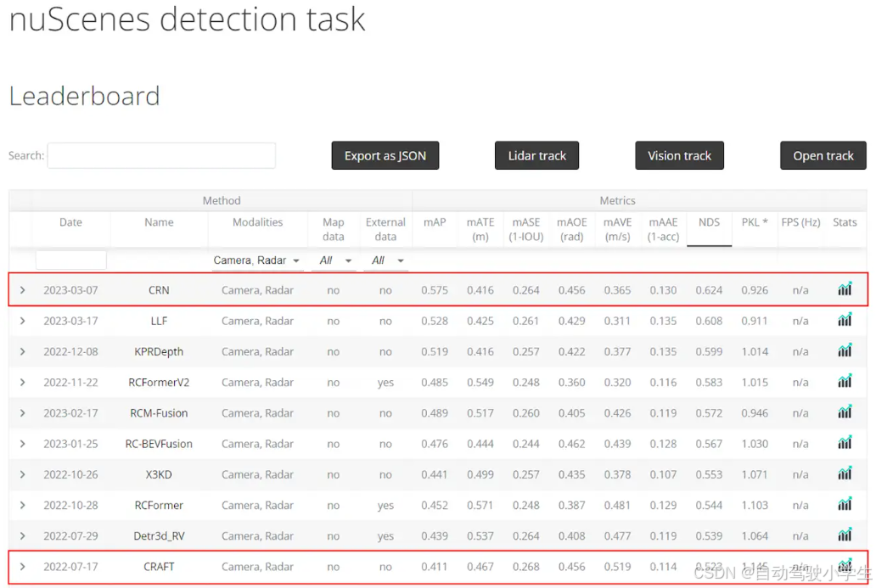The width and height of the screenshot is (876, 588).
Task: Expand the RCFormer row details
Action: point(22,505)
